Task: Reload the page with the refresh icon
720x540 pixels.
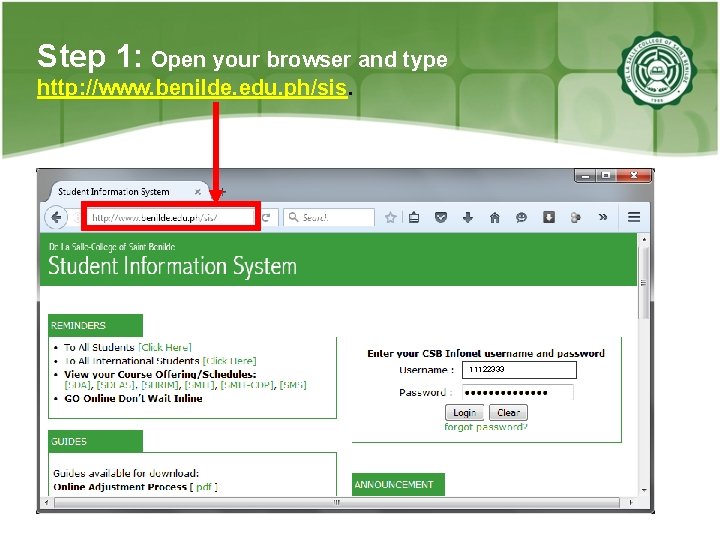Action: click(x=267, y=217)
